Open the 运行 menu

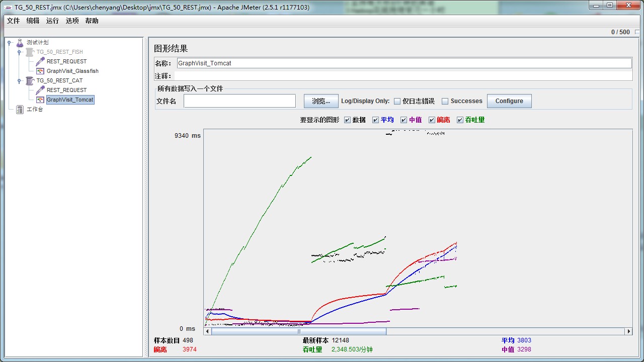(x=53, y=21)
